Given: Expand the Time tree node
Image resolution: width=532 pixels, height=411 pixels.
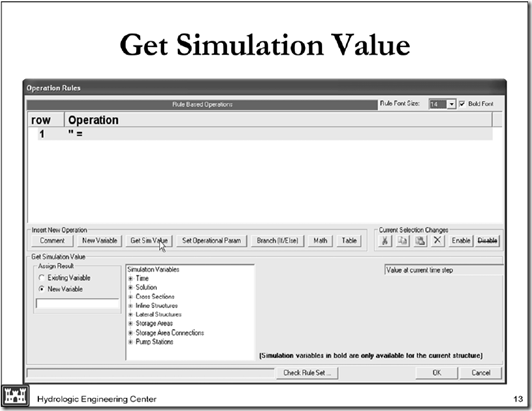Looking at the screenshot, I should 131,279.
